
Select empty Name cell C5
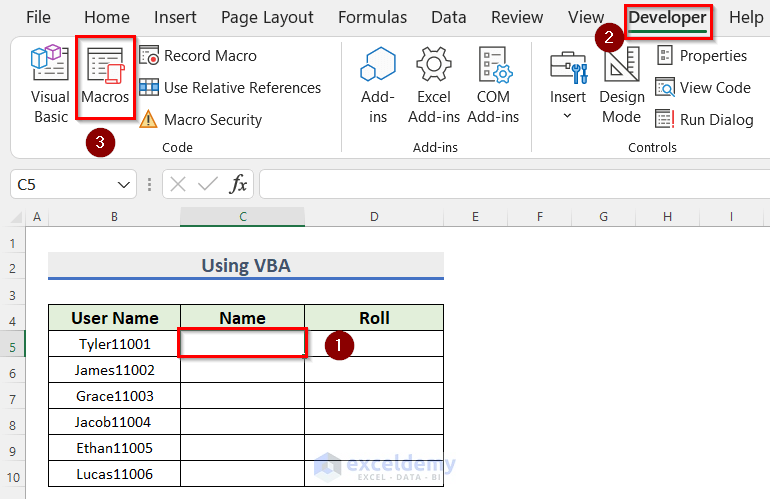click(243, 343)
